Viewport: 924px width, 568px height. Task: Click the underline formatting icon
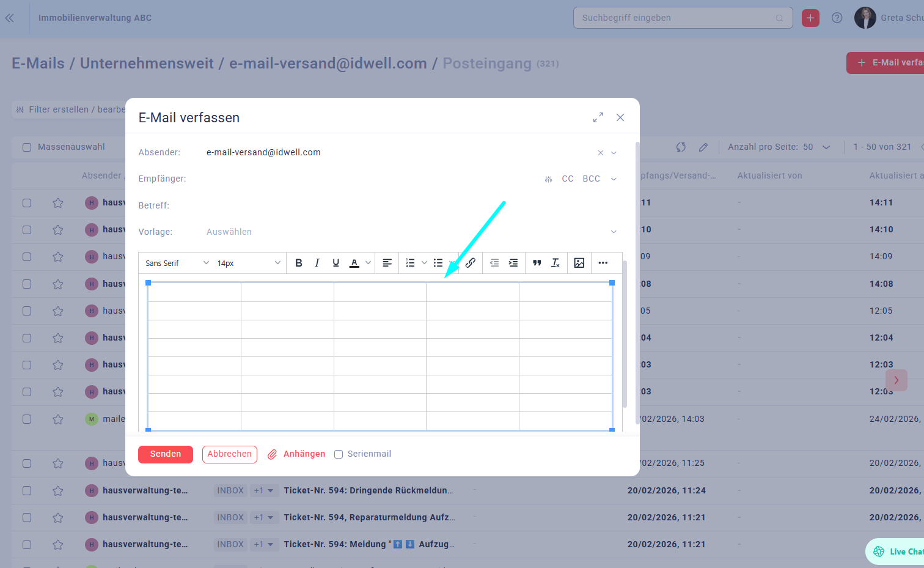click(335, 263)
